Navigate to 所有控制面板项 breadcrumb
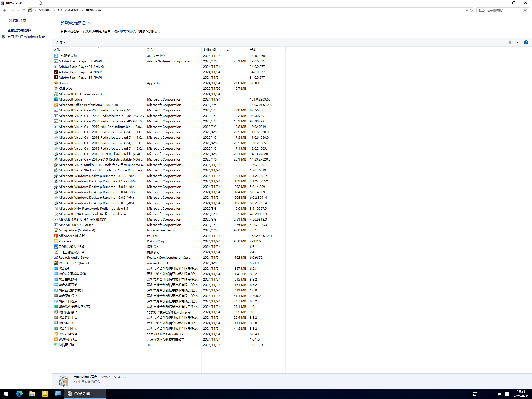 [68, 10]
